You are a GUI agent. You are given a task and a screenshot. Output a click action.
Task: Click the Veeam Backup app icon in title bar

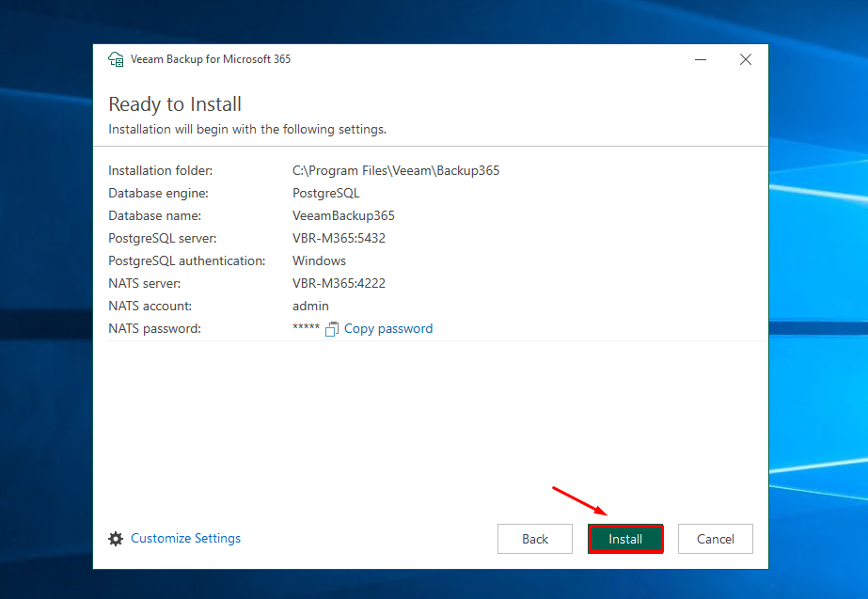coord(116,59)
